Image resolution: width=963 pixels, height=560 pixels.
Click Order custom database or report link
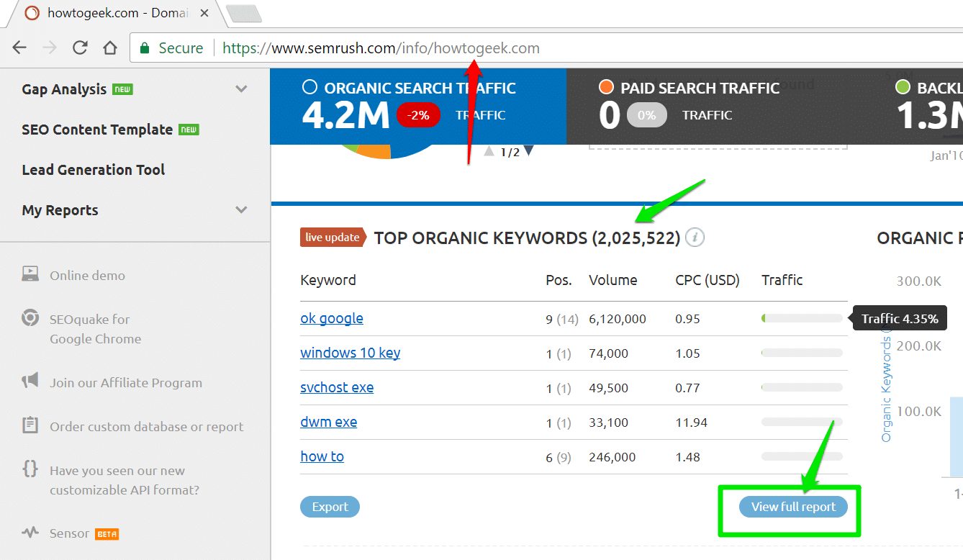pyautogui.click(x=147, y=427)
